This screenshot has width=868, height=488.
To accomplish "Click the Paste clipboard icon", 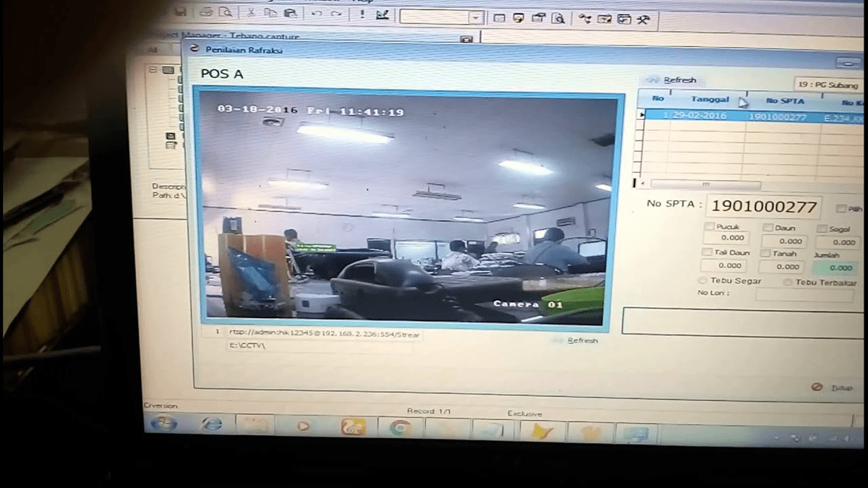I will pyautogui.click(x=290, y=13).
